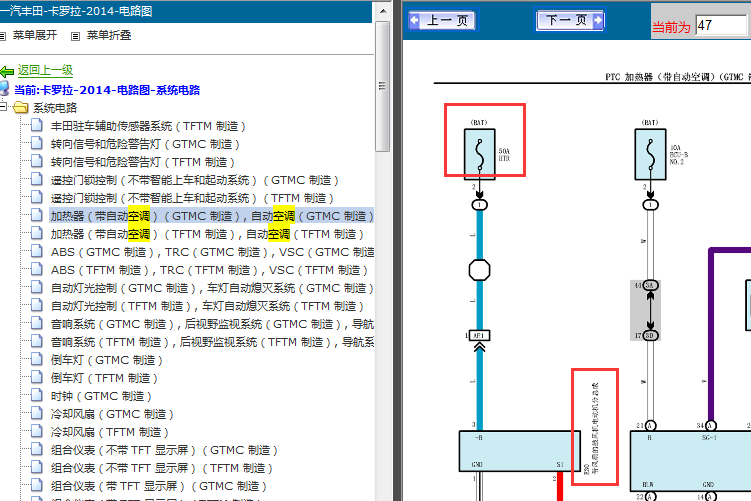The height and width of the screenshot is (501, 751).
Task: Open 自动灯光控制（GTMC 制造） entry
Action: [212, 288]
